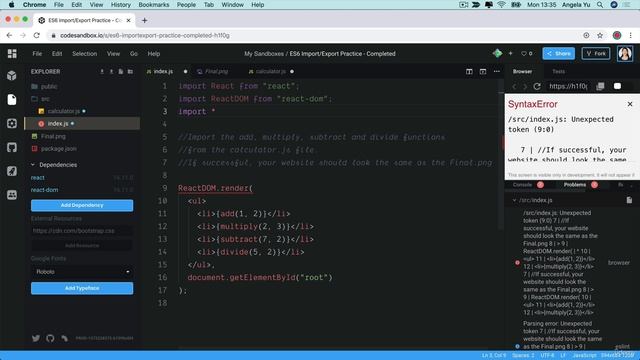Refresh the preview browser
Screen dimensions: 640x360
[537, 86]
